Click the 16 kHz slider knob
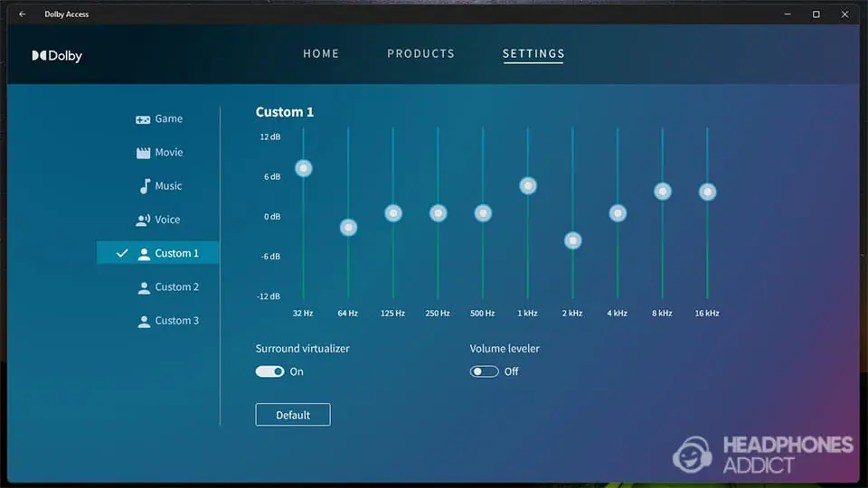 pyautogui.click(x=707, y=192)
